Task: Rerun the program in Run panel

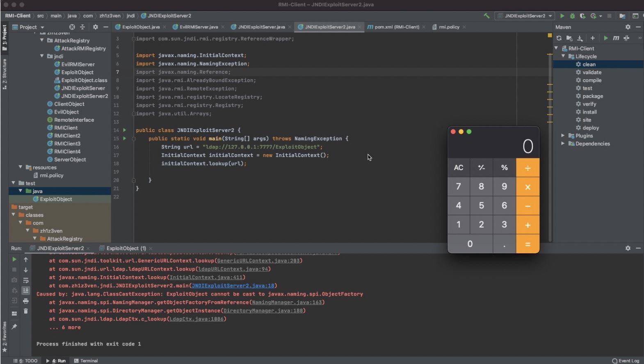Action: click(x=14, y=259)
